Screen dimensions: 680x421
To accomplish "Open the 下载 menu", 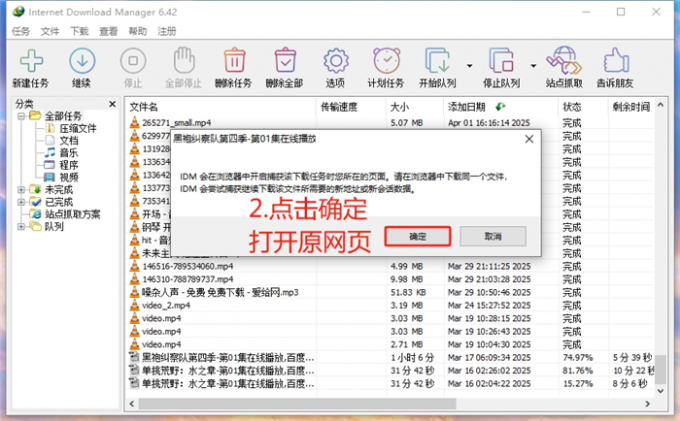I will coord(79,31).
